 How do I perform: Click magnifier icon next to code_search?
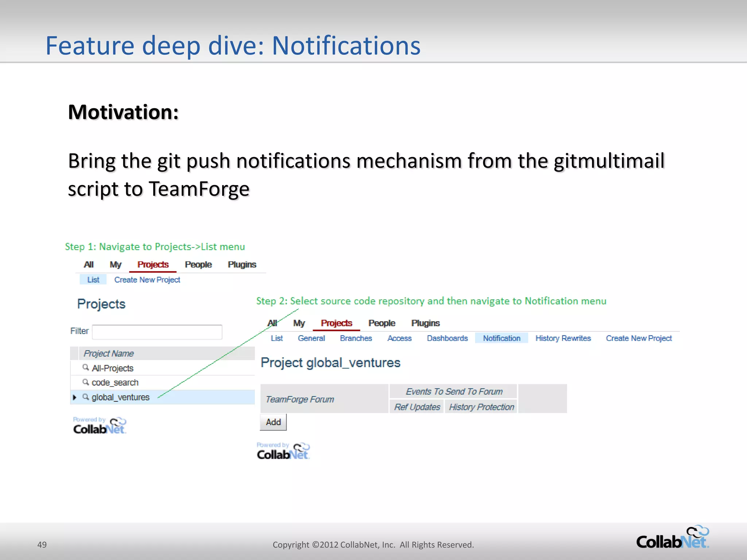pyautogui.click(x=86, y=382)
